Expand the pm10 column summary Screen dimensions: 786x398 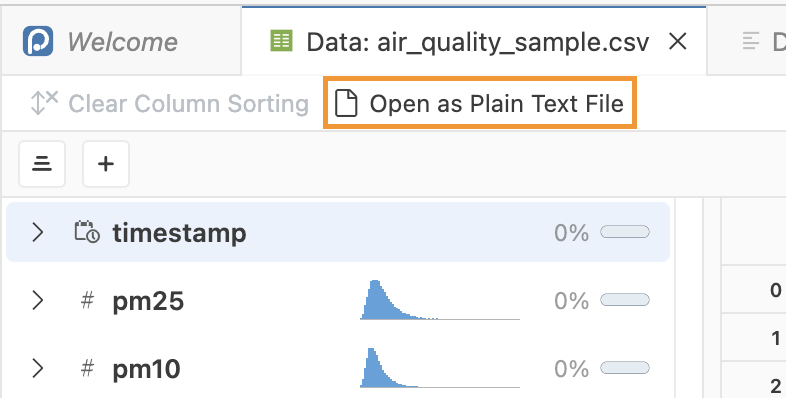pos(38,368)
